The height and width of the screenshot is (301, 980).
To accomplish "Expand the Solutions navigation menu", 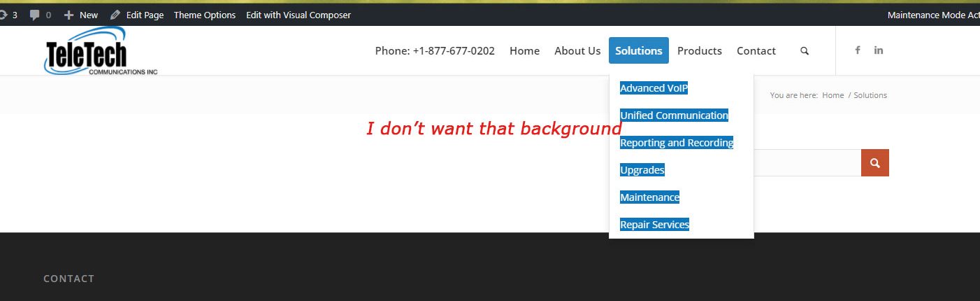I will pos(638,50).
